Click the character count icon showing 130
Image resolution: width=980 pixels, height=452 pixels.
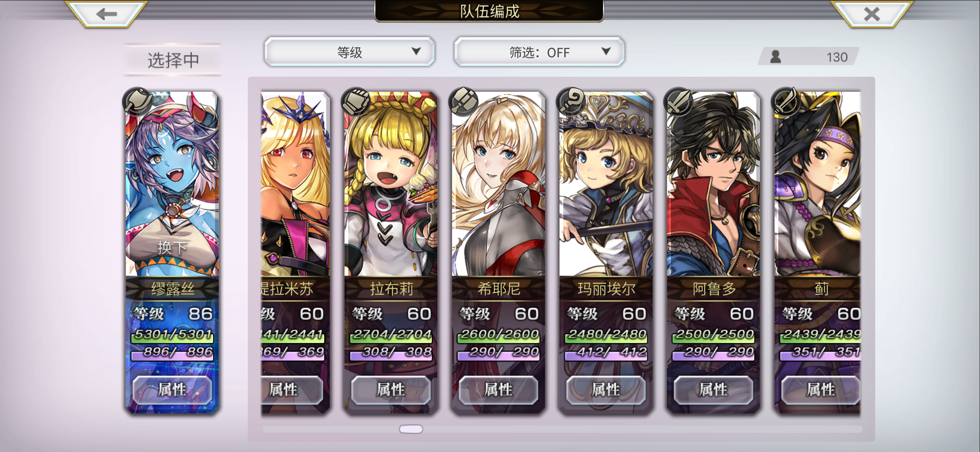[775, 57]
